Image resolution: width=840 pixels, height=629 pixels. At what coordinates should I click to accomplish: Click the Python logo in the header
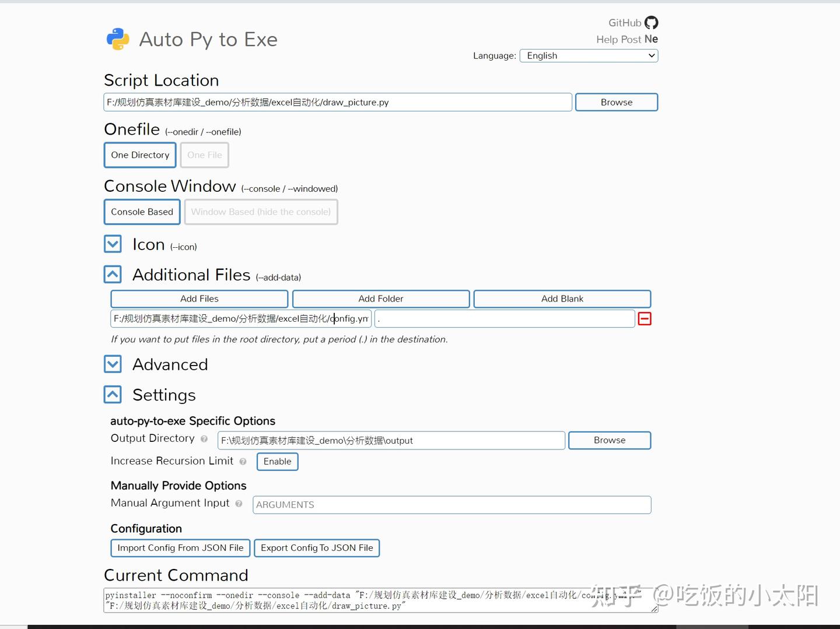118,38
